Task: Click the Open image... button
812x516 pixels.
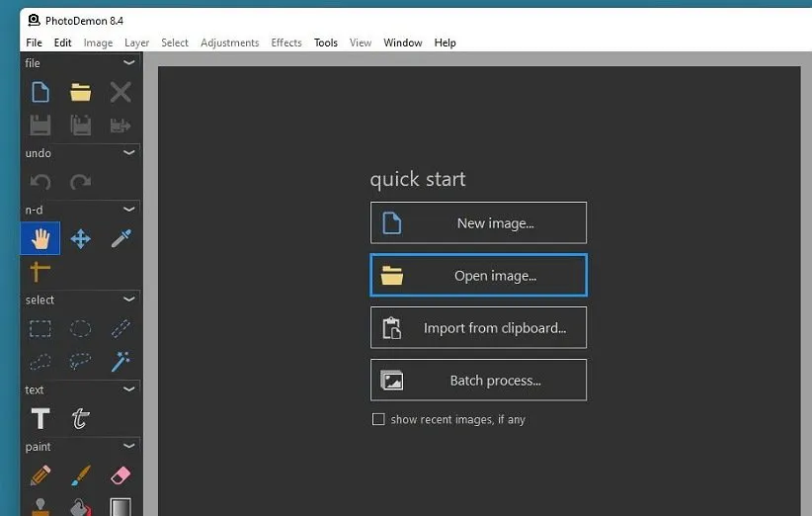Action: pos(478,276)
